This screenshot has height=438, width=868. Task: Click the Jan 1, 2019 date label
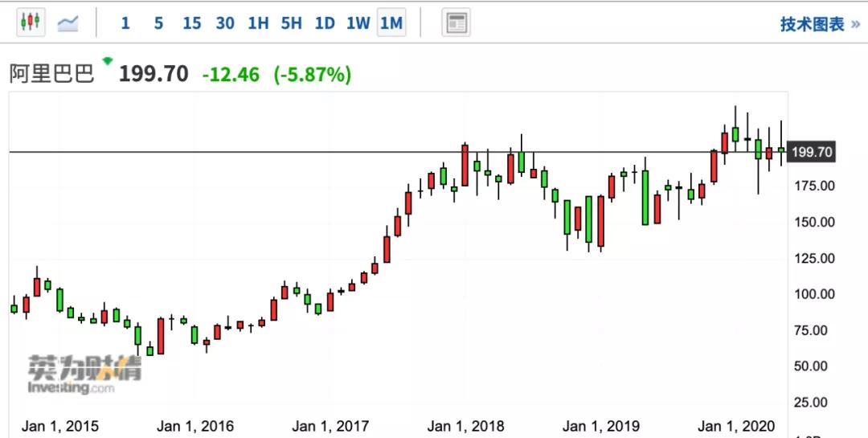(600, 426)
